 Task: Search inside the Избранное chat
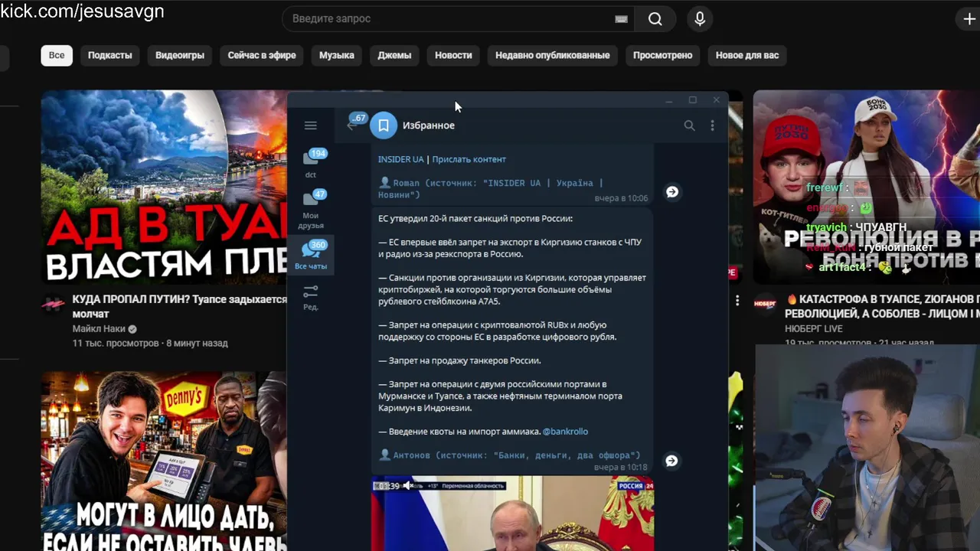(689, 126)
